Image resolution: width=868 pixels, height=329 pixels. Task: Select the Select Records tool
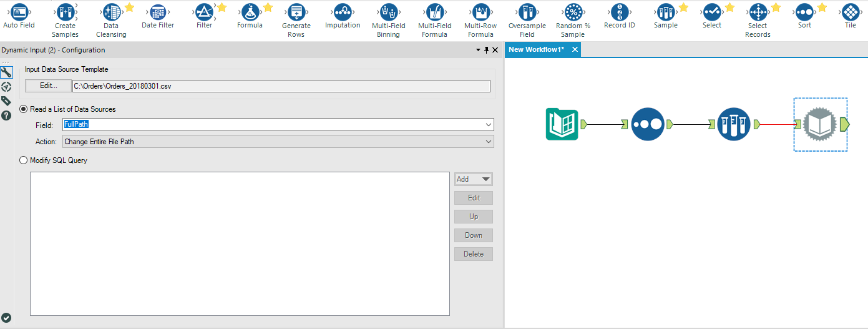[x=758, y=20]
